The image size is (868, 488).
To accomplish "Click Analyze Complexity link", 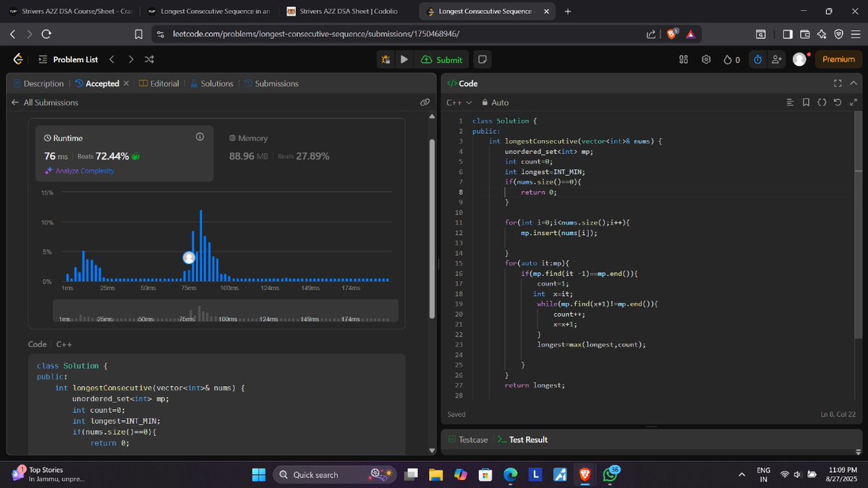I will pos(79,171).
